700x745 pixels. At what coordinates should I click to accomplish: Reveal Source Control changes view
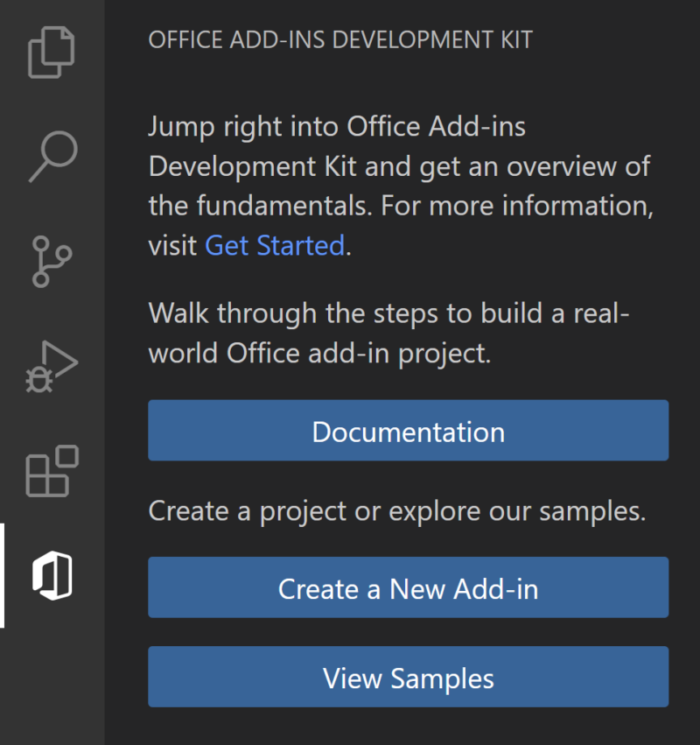click(50, 259)
